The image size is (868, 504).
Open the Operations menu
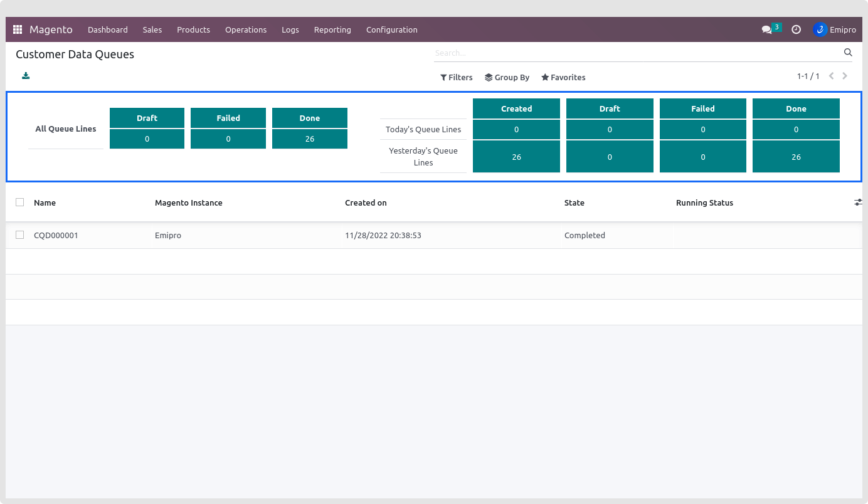[246, 29]
